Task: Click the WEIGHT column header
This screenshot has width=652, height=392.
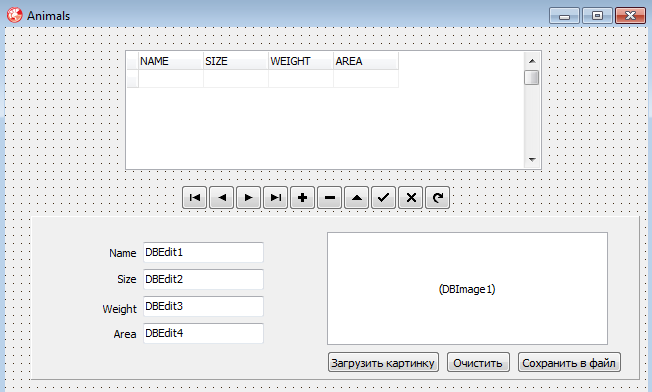Action: pyautogui.click(x=301, y=61)
